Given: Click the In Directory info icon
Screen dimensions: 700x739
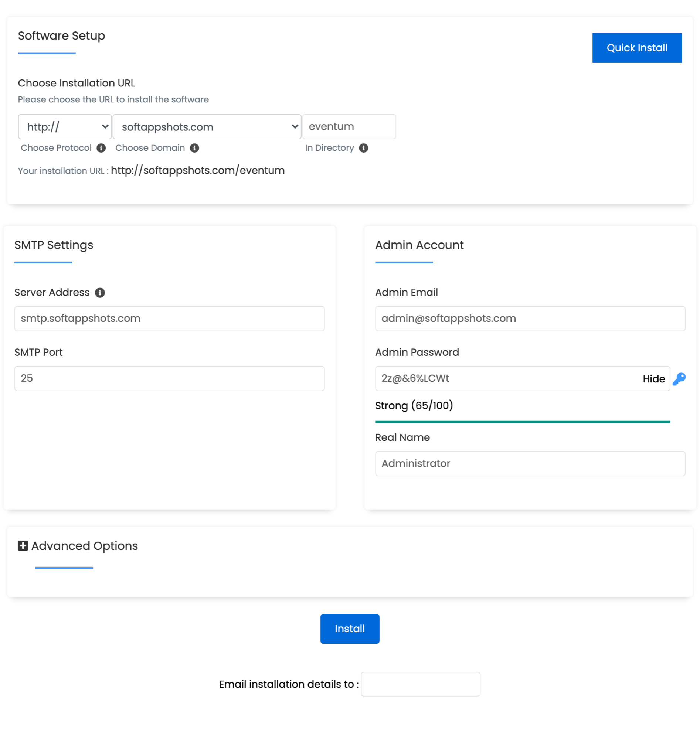Looking at the screenshot, I should [364, 148].
